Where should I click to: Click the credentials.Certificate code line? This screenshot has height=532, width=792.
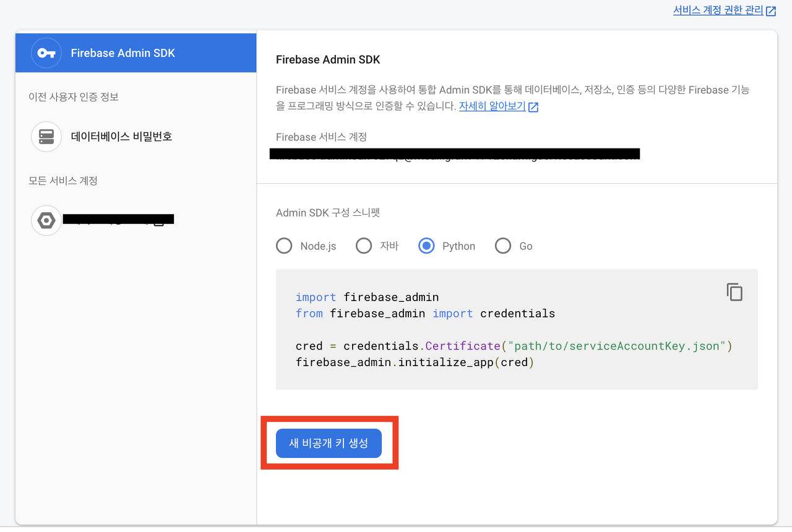point(514,346)
